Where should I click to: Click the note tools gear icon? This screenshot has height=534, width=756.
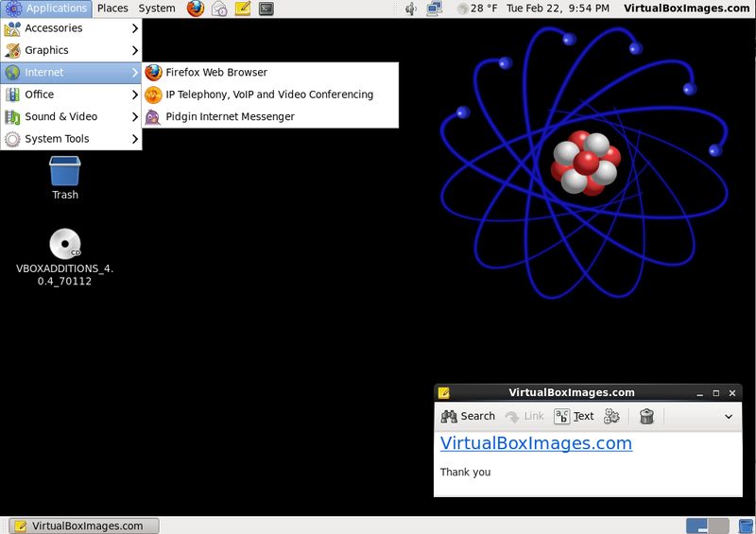611,416
